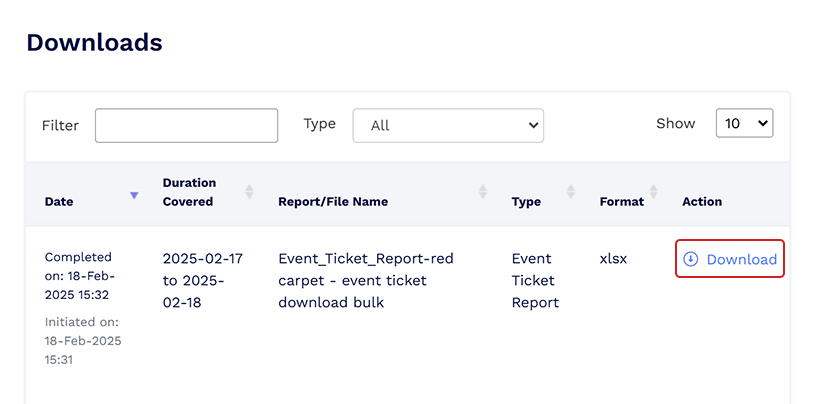820x404 pixels.
Task: Click the xlsx format cell
Action: click(x=613, y=259)
